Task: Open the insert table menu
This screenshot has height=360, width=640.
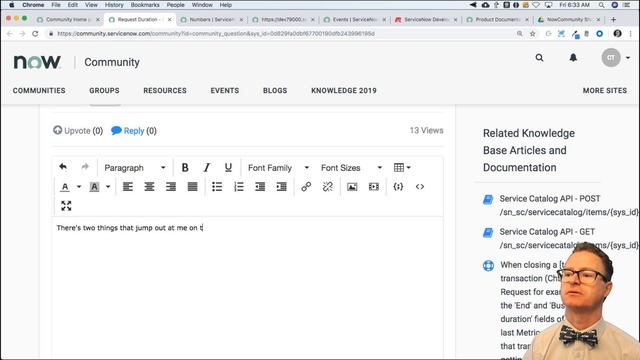Action: [402, 168]
